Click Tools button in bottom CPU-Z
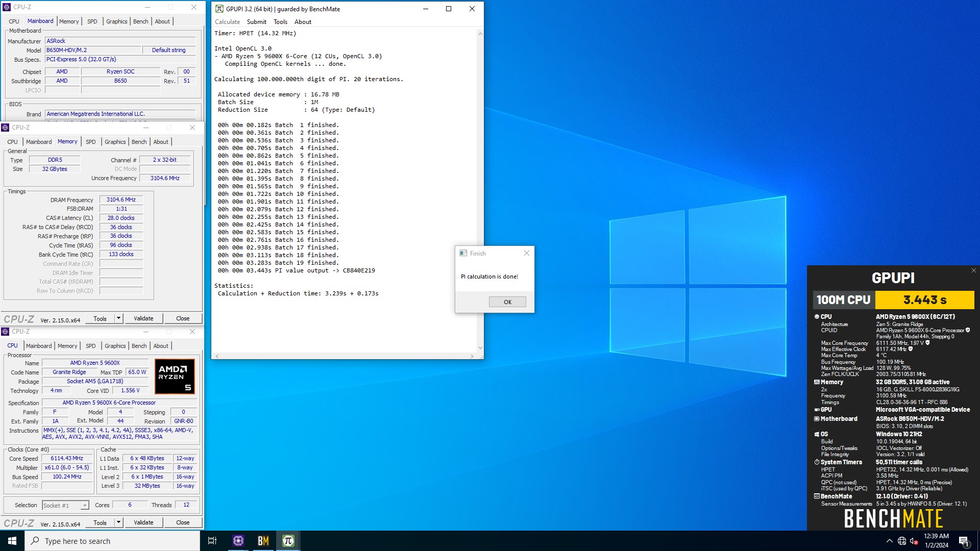 (100, 522)
